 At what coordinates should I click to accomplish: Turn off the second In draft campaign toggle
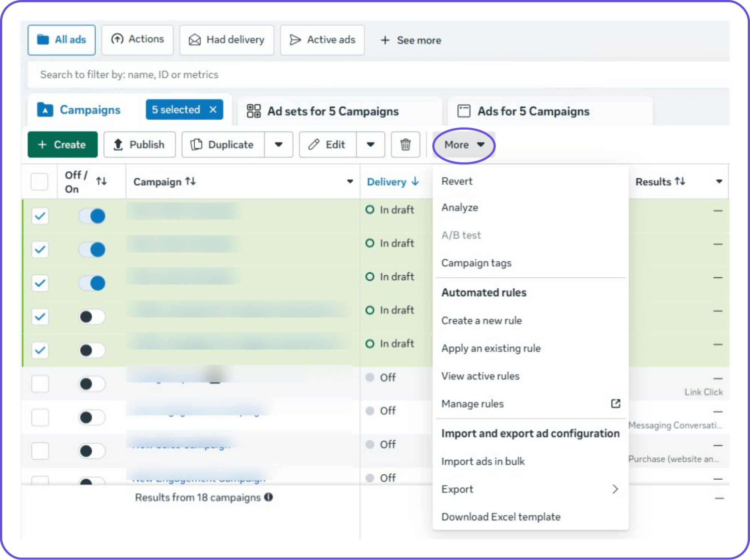(x=92, y=250)
